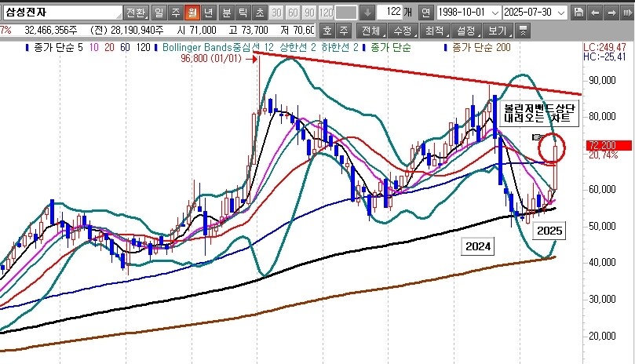Click the moving average 10 label
The image size is (635, 364).
point(94,47)
